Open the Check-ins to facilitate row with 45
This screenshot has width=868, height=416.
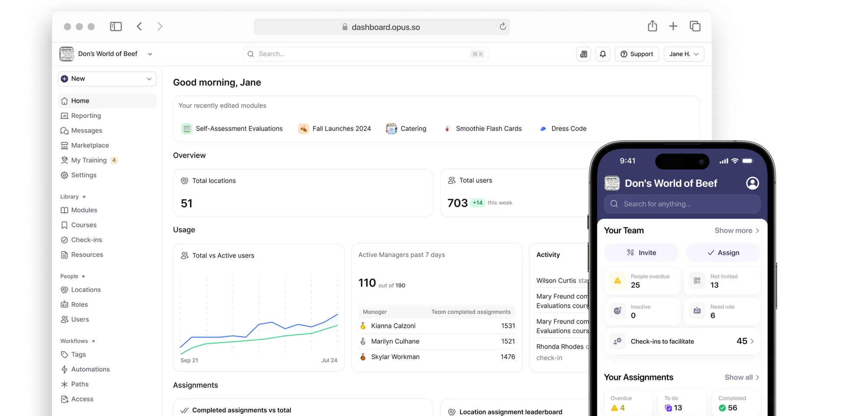682,341
